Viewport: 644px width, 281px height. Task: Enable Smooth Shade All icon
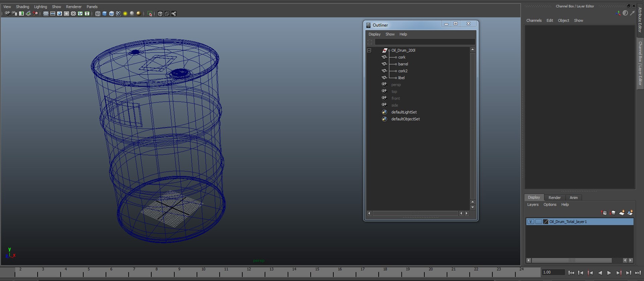[104, 13]
